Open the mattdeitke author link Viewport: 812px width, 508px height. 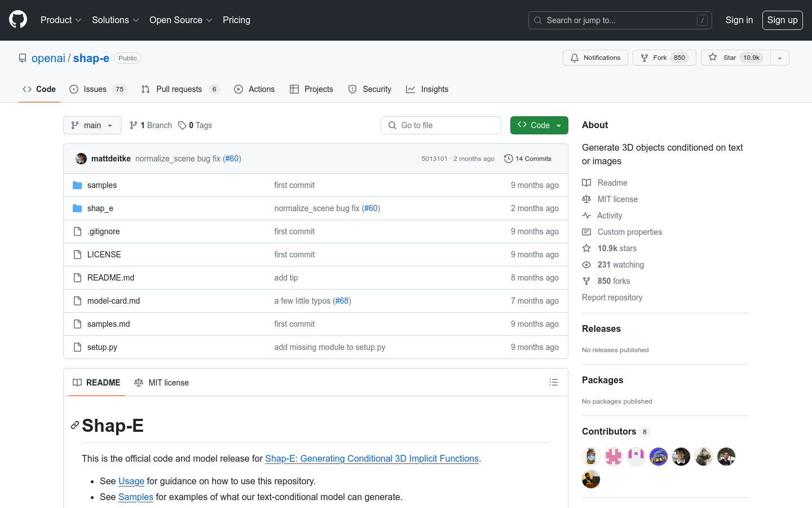coord(111,159)
